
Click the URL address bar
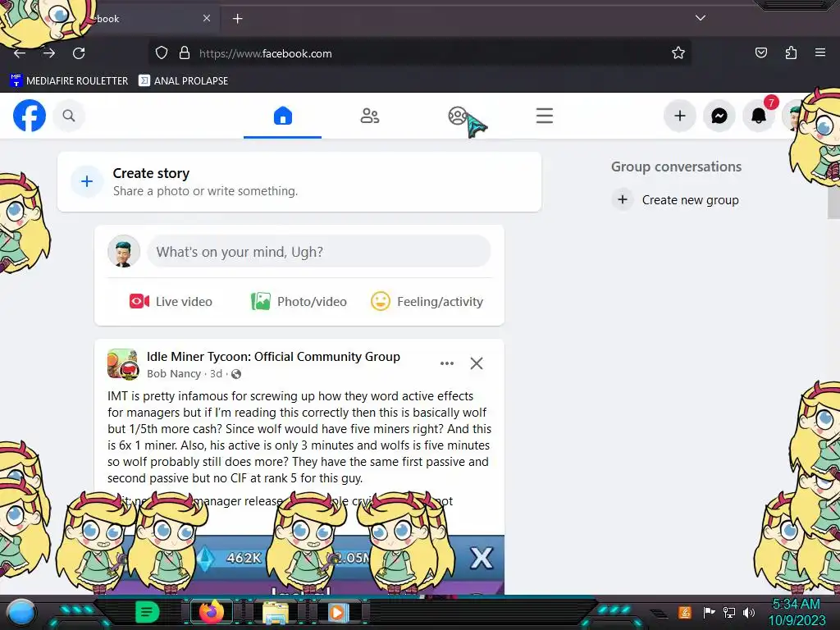[x=419, y=53]
